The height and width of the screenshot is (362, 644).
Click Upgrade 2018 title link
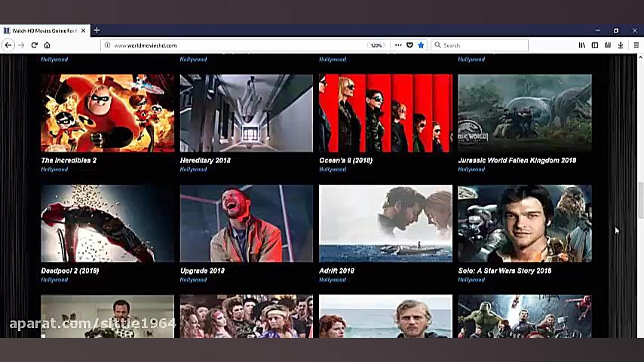(203, 271)
